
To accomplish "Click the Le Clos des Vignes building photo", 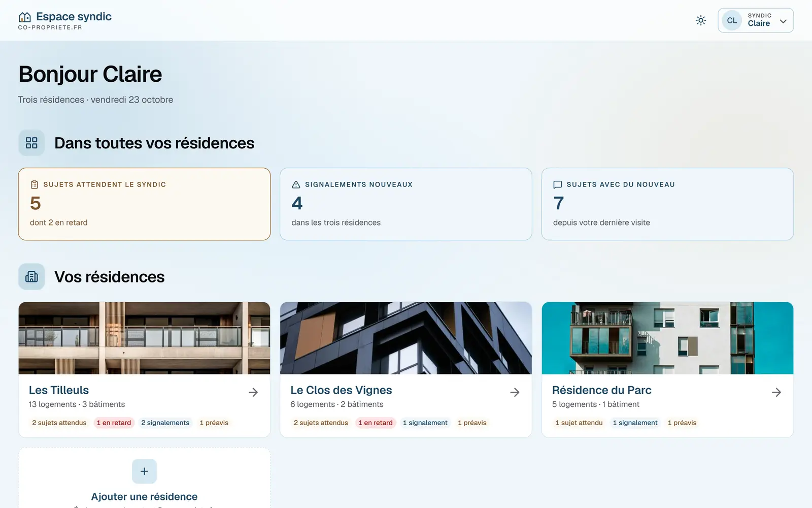I will coord(406,338).
